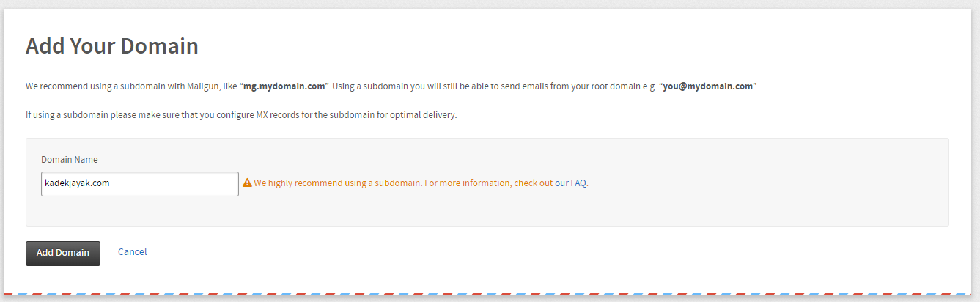This screenshot has width=980, height=302.
Task: Click "We highly recommend using a subdomain" warning
Action: [x=337, y=183]
